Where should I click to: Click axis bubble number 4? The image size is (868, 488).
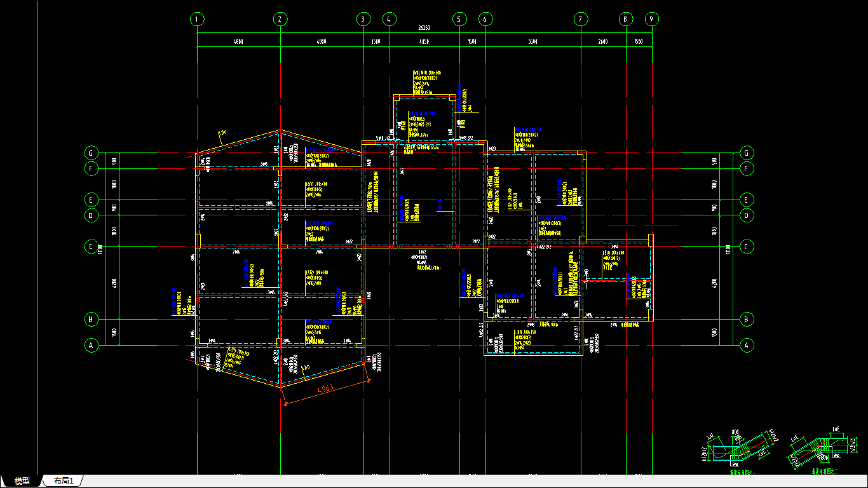point(390,19)
